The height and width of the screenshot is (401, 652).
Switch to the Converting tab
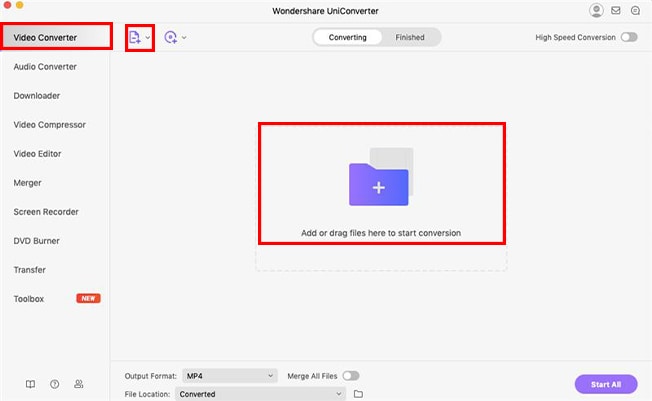click(x=348, y=37)
